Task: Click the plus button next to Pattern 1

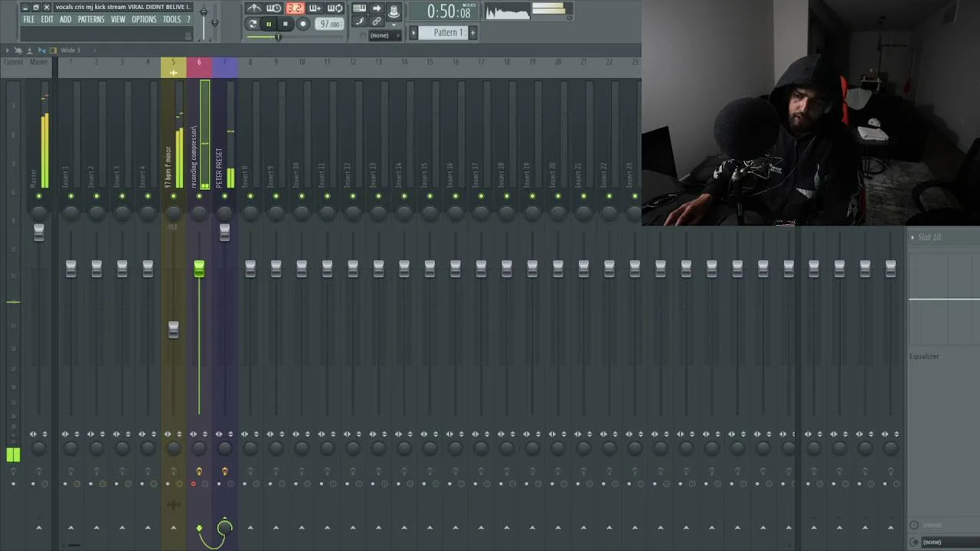Action: pyautogui.click(x=472, y=32)
